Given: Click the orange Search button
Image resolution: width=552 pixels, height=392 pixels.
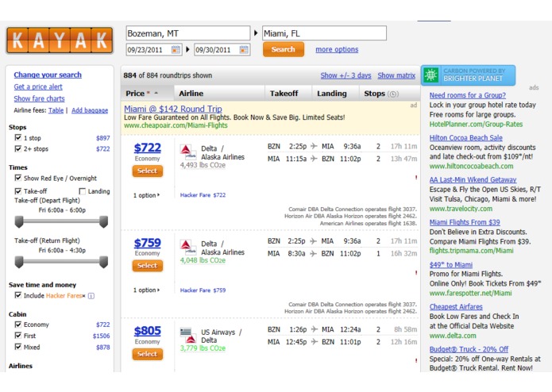Looking at the screenshot, I should [284, 49].
